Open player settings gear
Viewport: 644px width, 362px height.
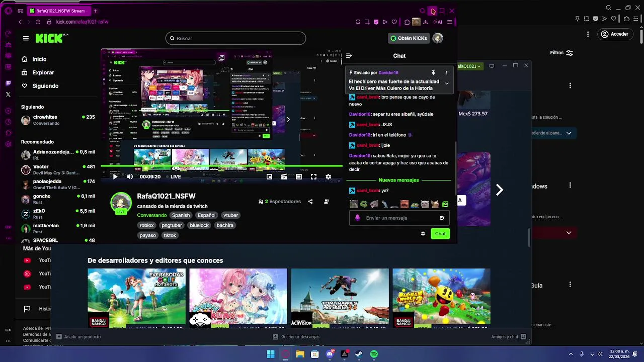click(x=329, y=176)
